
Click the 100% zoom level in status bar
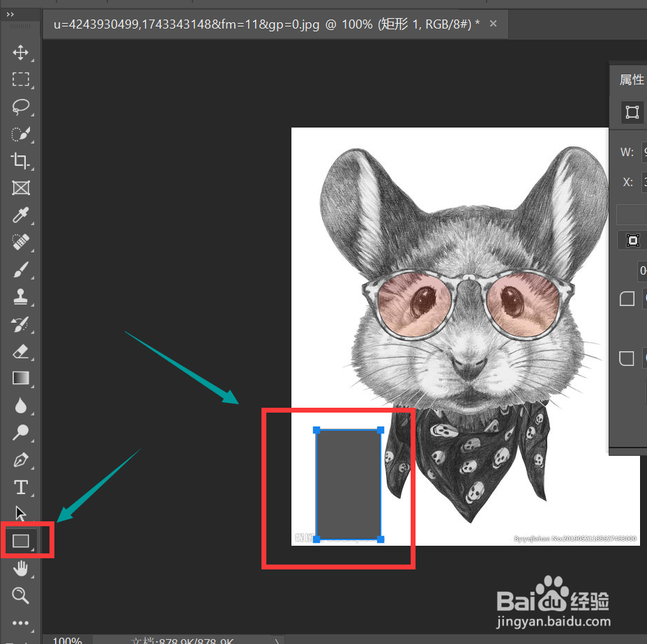[x=67, y=641]
